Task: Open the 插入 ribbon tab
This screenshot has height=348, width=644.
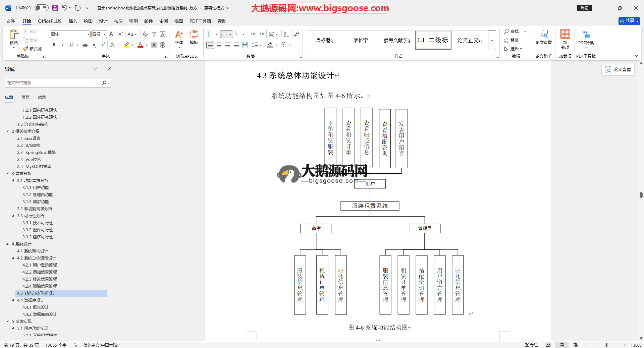Action: [x=73, y=21]
